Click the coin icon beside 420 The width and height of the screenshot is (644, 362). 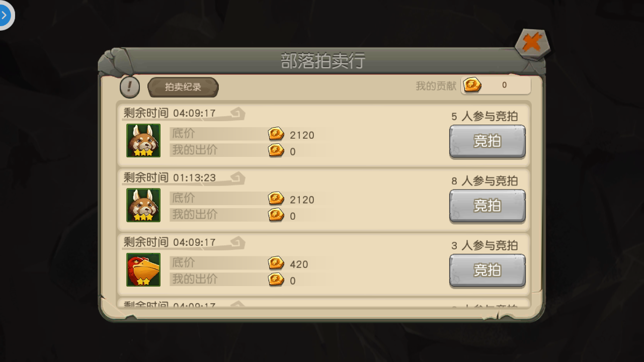tap(276, 263)
